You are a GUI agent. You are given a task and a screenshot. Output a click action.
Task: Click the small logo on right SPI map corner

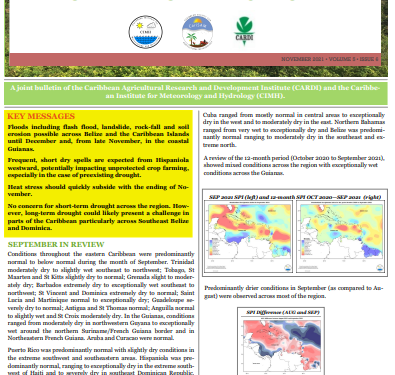tap(380, 267)
